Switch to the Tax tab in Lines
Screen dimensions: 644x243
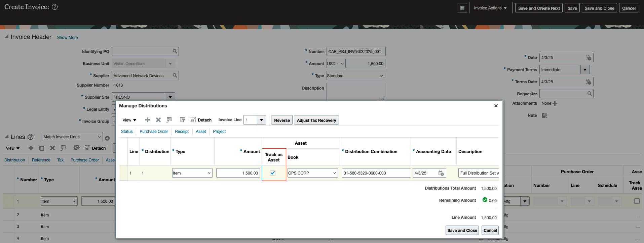point(61,160)
